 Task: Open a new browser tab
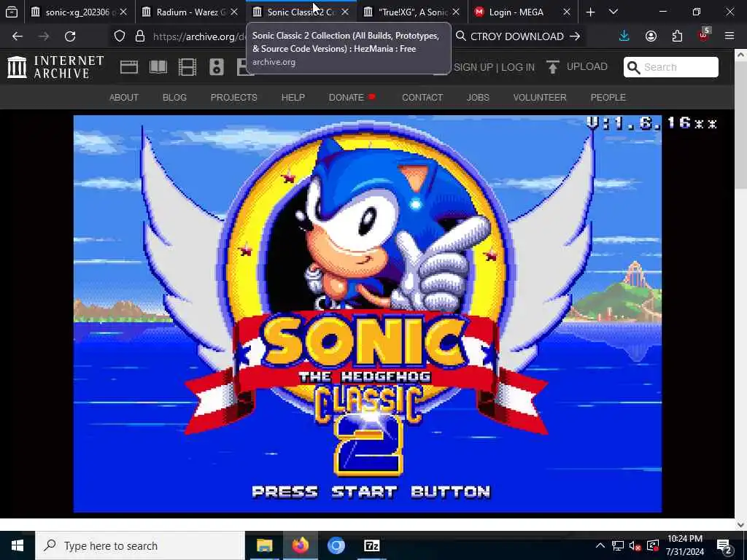click(x=590, y=12)
